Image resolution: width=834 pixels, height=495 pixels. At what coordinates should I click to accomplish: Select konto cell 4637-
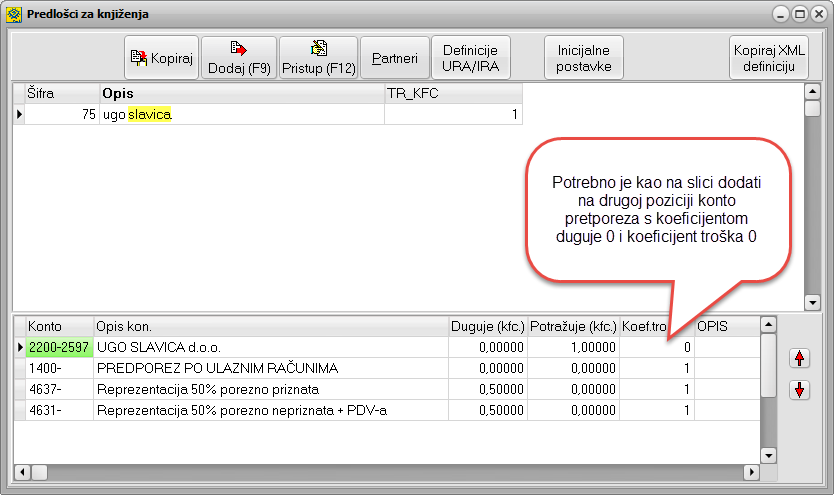click(x=59, y=389)
